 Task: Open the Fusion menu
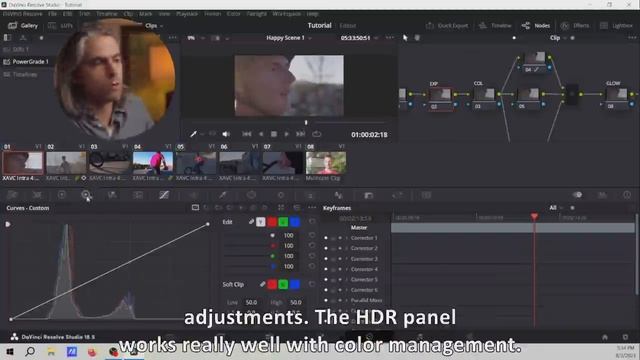[212, 14]
